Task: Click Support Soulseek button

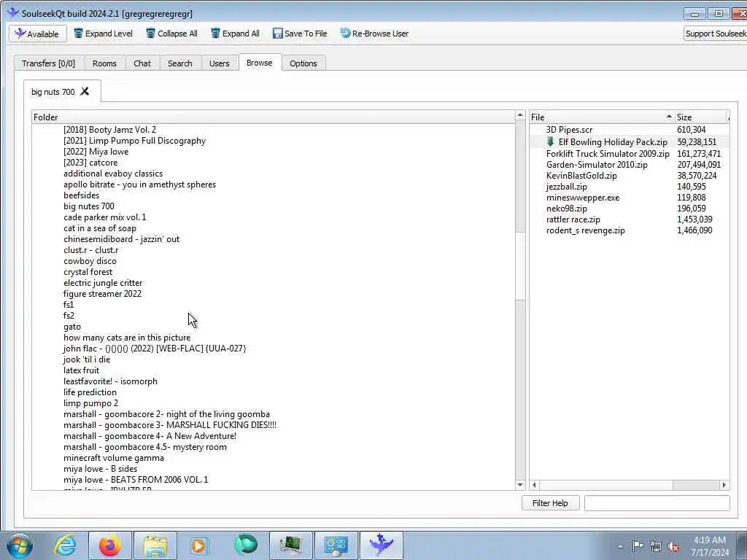Action: tap(715, 34)
